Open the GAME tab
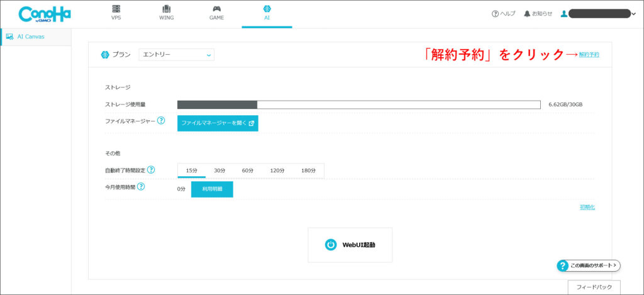This screenshot has width=644, height=295. point(216,14)
